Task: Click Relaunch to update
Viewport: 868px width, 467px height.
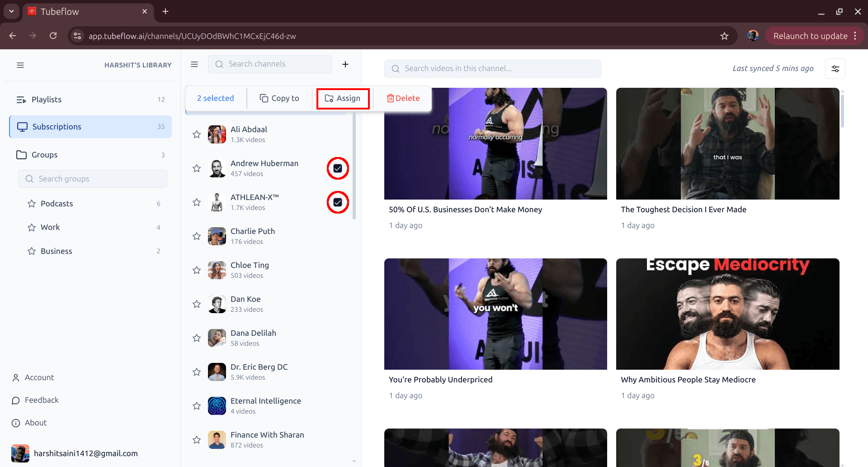Action: click(x=811, y=36)
